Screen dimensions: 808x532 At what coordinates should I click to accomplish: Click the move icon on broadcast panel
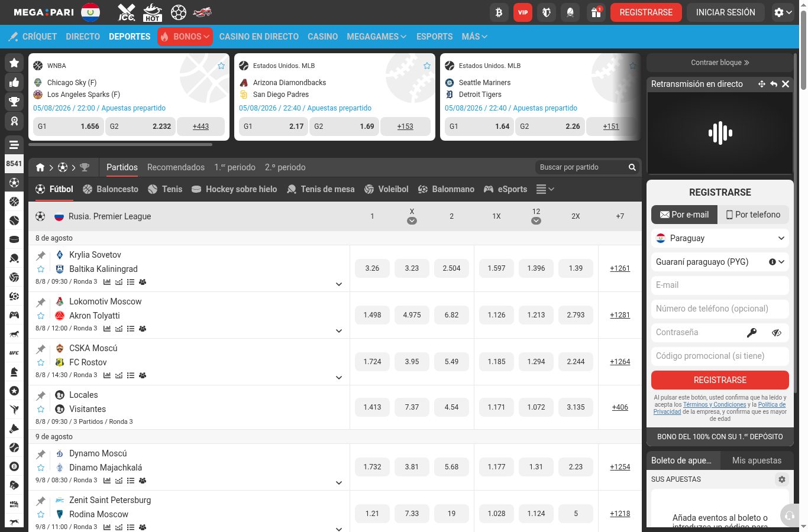(762, 84)
